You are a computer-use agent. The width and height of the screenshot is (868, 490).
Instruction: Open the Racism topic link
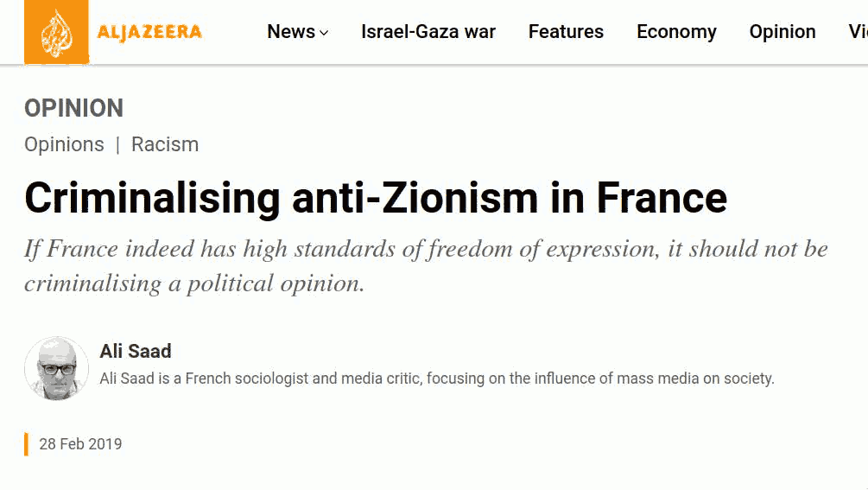(165, 144)
